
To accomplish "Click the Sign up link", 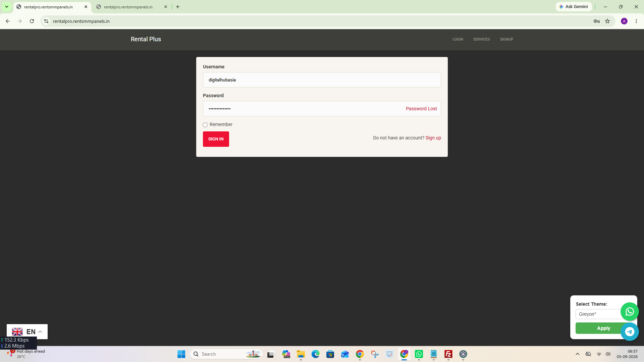I will pyautogui.click(x=433, y=138).
